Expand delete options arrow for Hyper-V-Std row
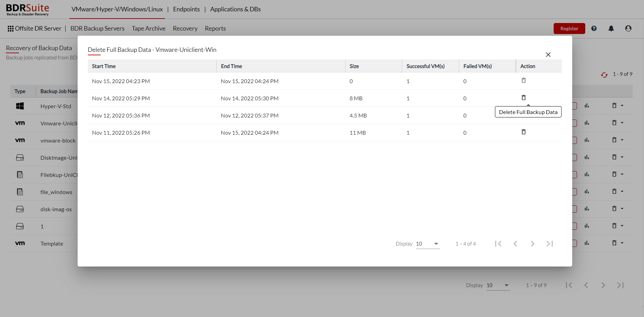 tap(622, 106)
